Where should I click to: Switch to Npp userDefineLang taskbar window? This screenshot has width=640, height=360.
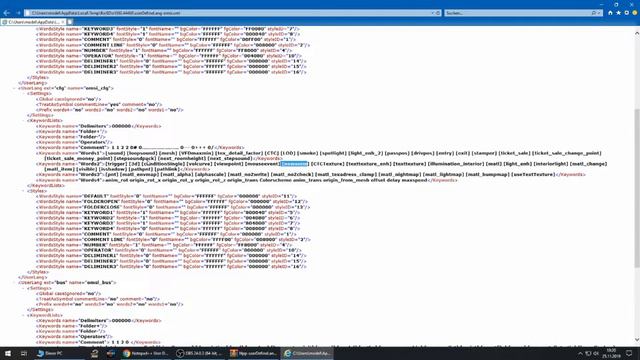pyautogui.click(x=253, y=353)
